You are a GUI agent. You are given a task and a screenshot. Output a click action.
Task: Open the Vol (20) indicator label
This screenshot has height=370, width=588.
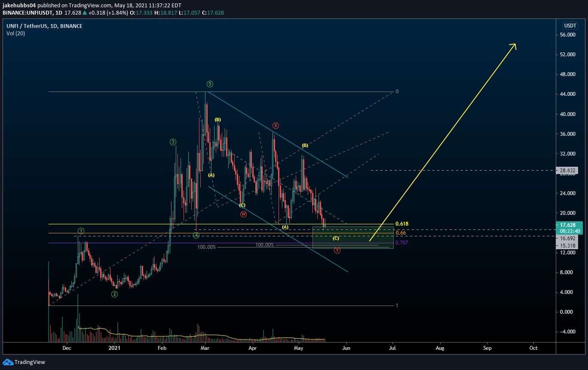[15, 34]
